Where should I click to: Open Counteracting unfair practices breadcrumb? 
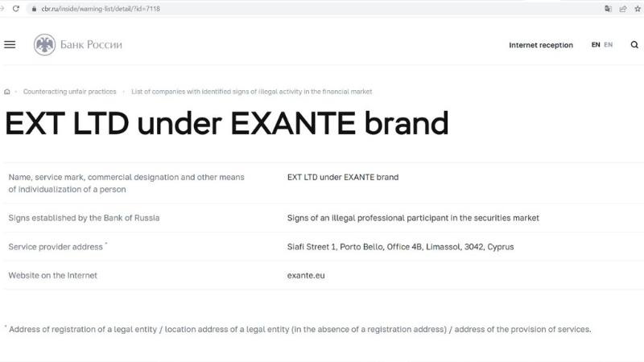coord(69,92)
